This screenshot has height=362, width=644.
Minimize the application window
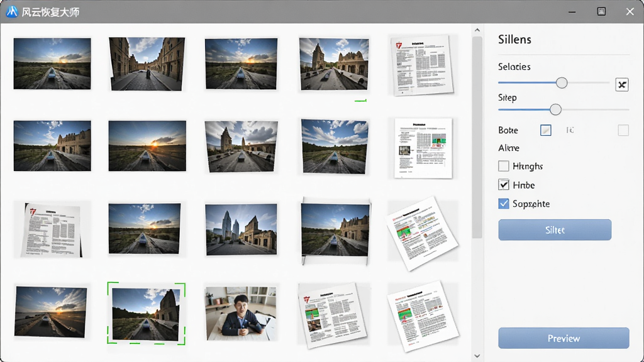572,12
